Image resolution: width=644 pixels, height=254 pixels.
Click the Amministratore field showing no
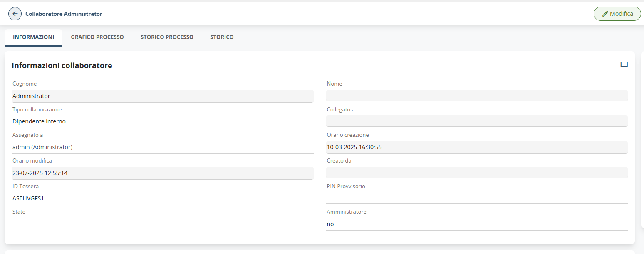pos(476,224)
